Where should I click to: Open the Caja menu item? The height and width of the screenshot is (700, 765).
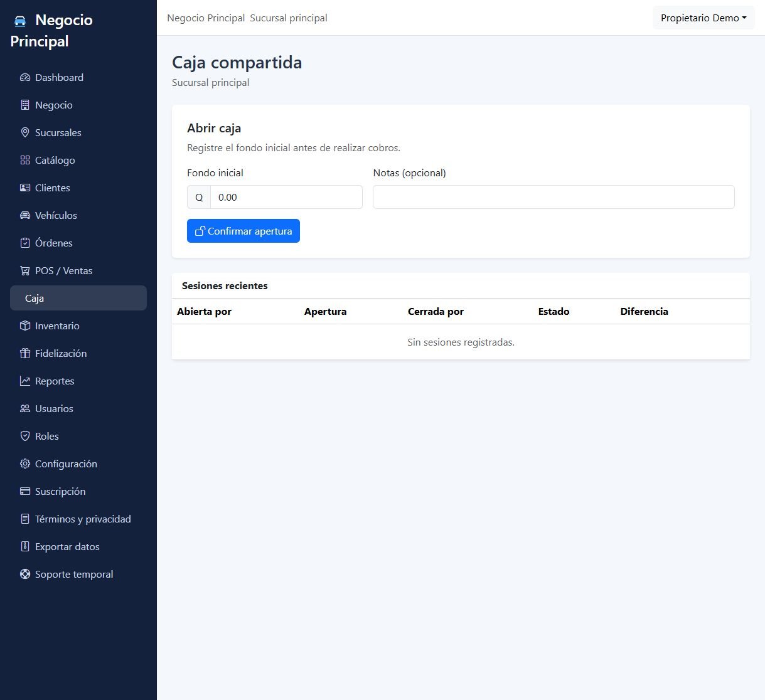tap(78, 298)
